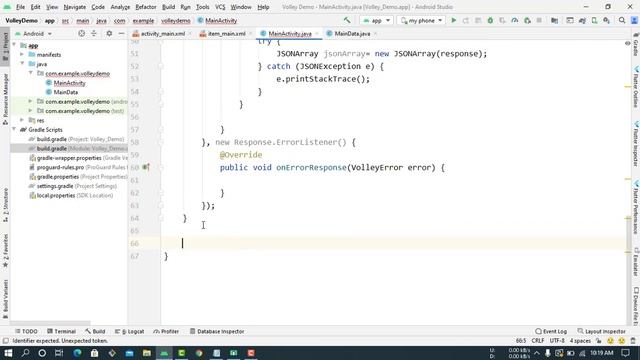
Task: Open the Terminal tool window
Action: [62, 331]
